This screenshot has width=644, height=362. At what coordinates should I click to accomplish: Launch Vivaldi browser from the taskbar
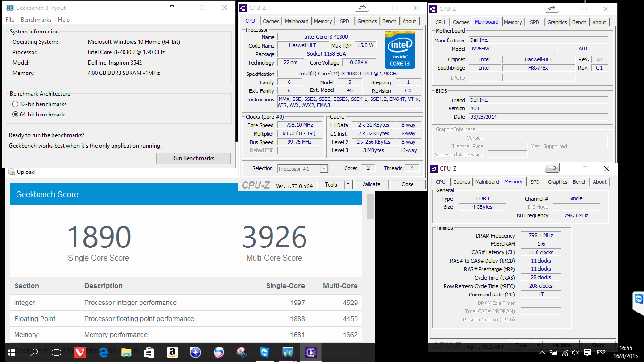[80, 352]
